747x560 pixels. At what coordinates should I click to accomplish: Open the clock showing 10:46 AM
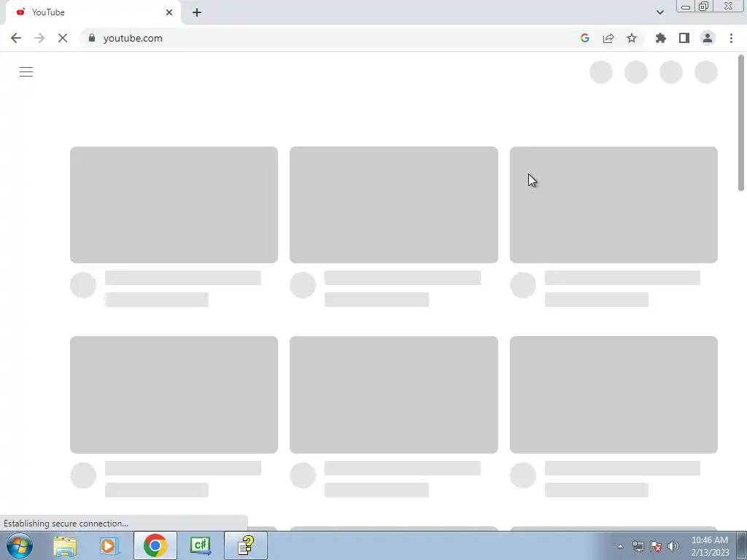coord(710,545)
